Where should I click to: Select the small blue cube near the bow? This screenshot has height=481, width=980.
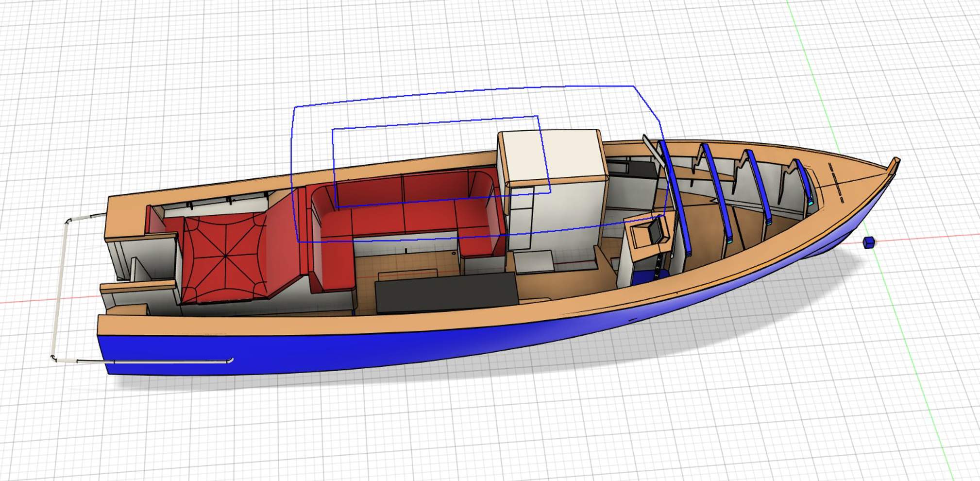(868, 242)
